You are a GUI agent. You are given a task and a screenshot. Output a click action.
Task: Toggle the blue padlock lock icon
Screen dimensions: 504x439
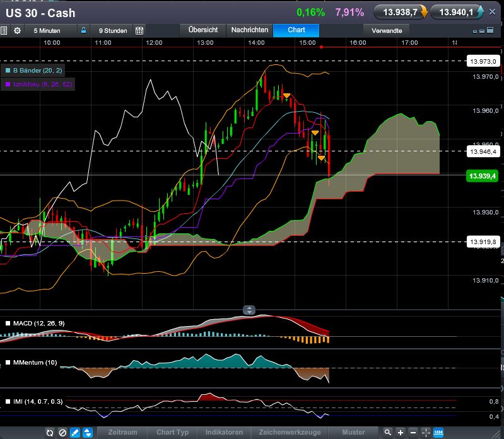[83, 30]
